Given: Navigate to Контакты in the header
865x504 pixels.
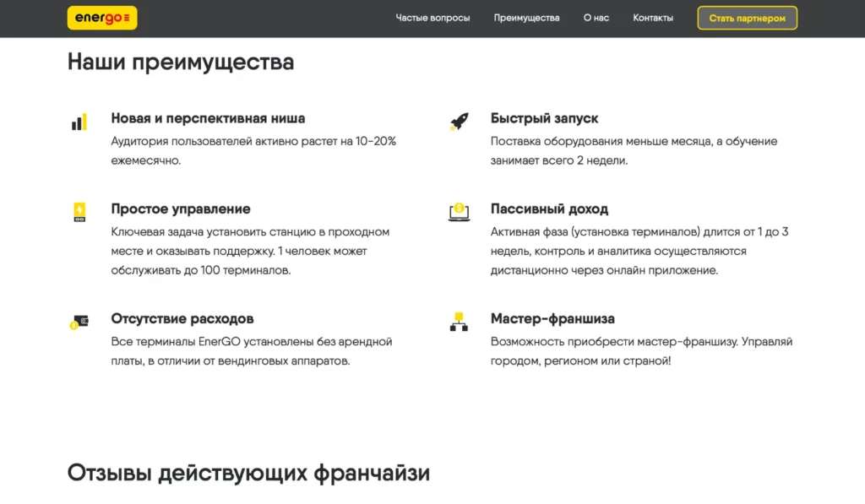Looking at the screenshot, I should (653, 18).
